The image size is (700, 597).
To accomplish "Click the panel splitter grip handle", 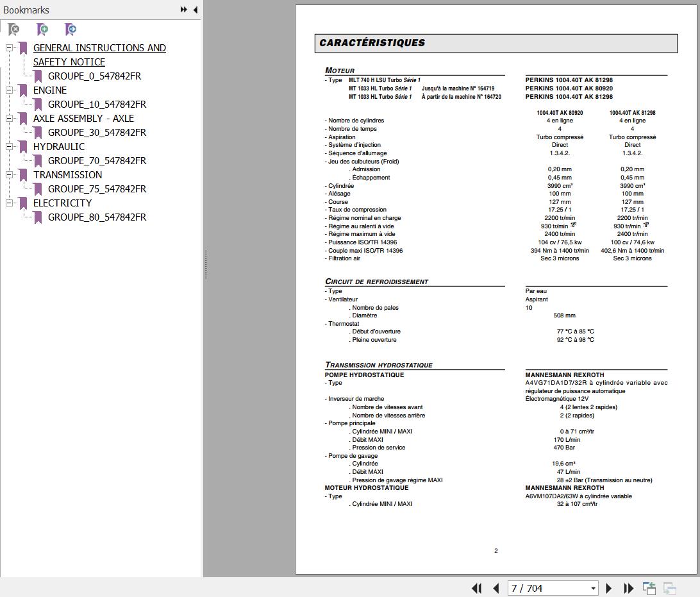I will 206,265.
